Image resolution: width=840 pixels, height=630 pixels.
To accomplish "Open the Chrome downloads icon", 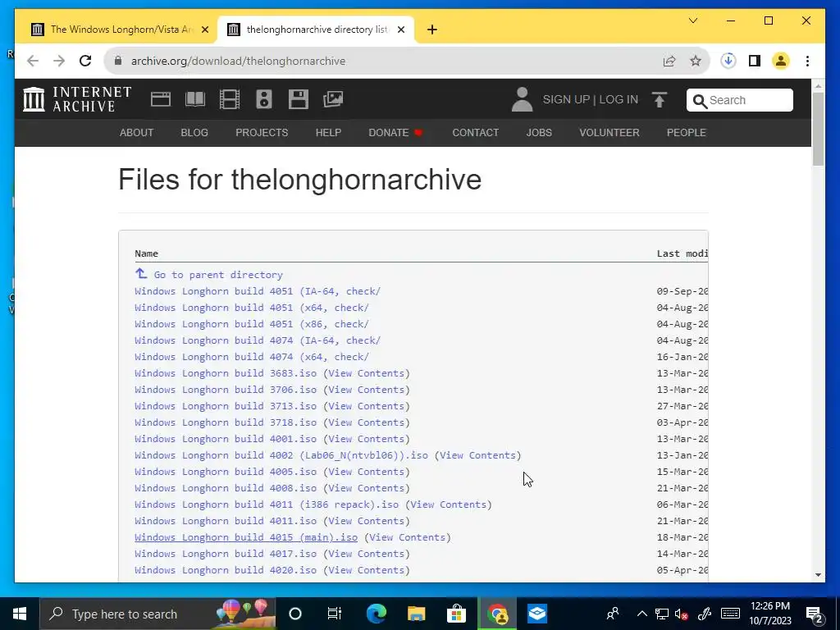I will coord(728,61).
